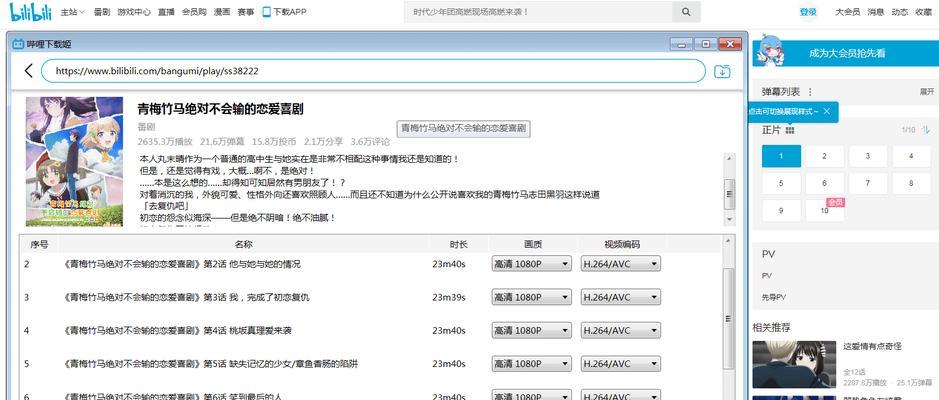Select episode 7 in the 正片 grid

(868, 183)
